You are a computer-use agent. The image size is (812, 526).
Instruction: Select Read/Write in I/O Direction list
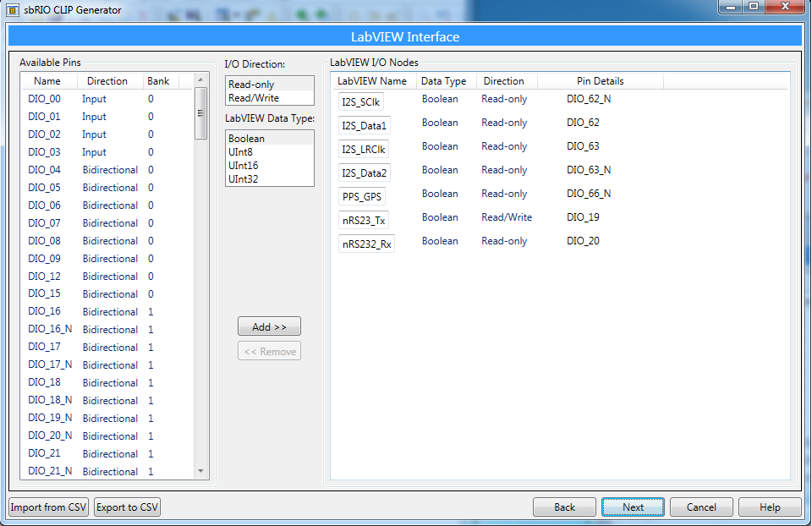pos(269,98)
